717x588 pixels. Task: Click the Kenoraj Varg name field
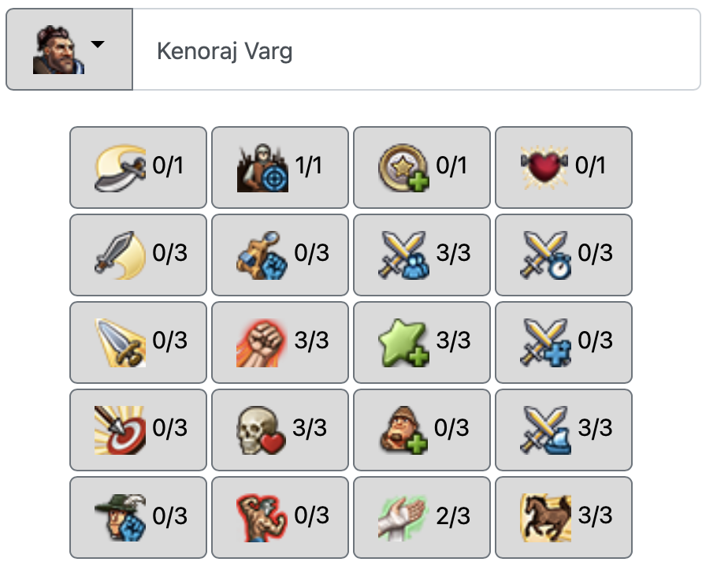point(416,50)
